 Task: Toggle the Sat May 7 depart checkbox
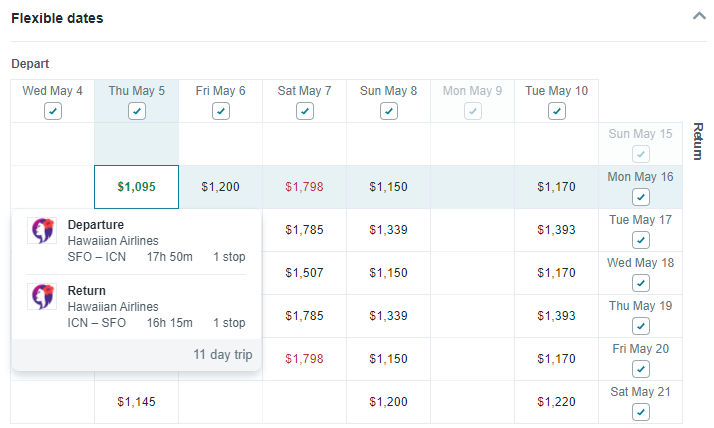305,111
